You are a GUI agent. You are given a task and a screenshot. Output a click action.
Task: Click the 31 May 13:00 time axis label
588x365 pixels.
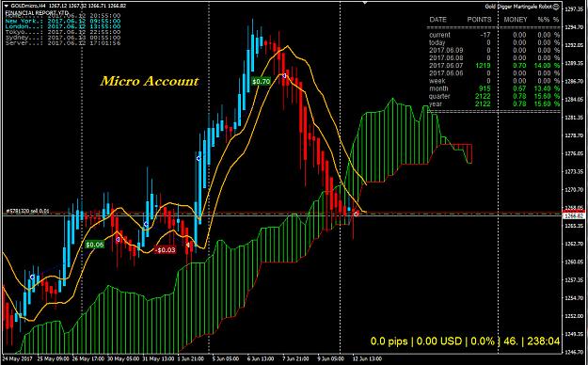pos(158,359)
